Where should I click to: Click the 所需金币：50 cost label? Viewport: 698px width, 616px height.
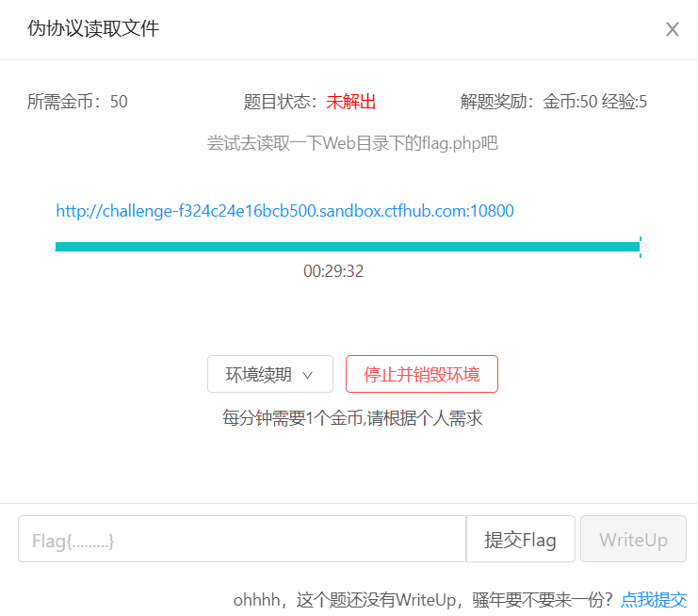point(77,102)
